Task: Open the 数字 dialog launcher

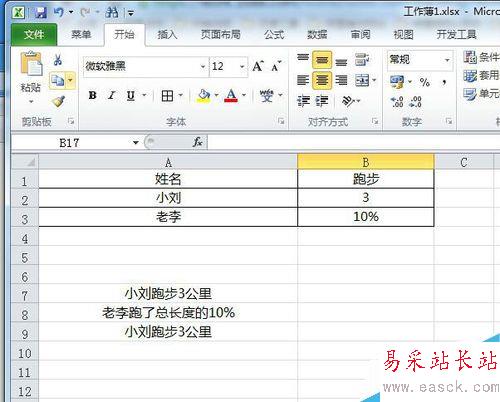Action: point(449,121)
